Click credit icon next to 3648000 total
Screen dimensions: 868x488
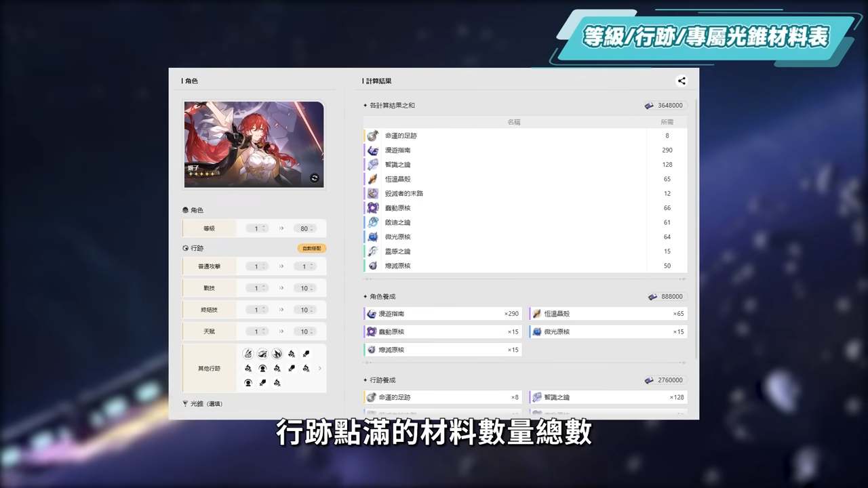(x=650, y=106)
